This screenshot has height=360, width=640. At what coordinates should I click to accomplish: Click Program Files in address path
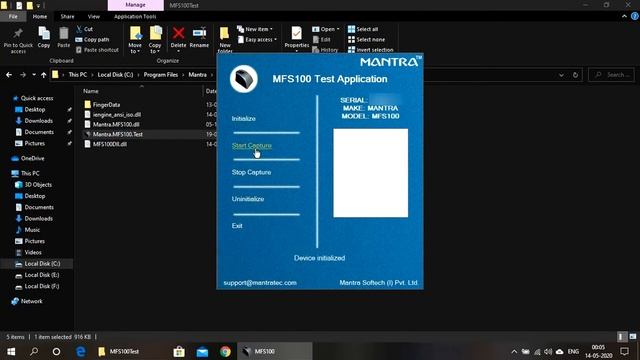click(160, 75)
